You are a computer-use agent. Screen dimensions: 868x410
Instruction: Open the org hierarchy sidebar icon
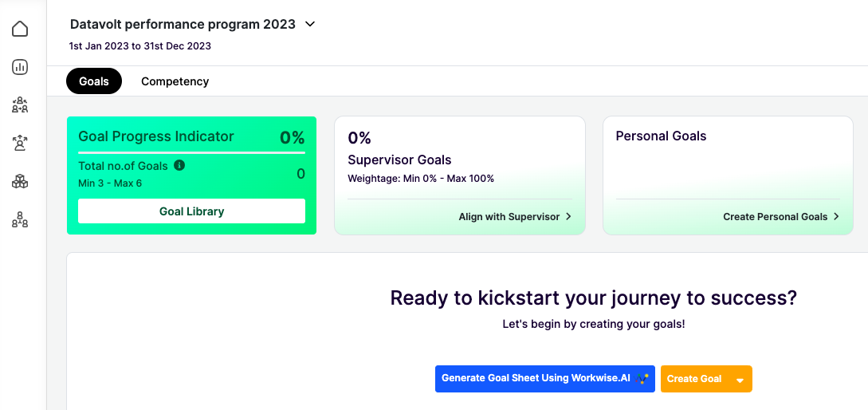[x=20, y=219]
